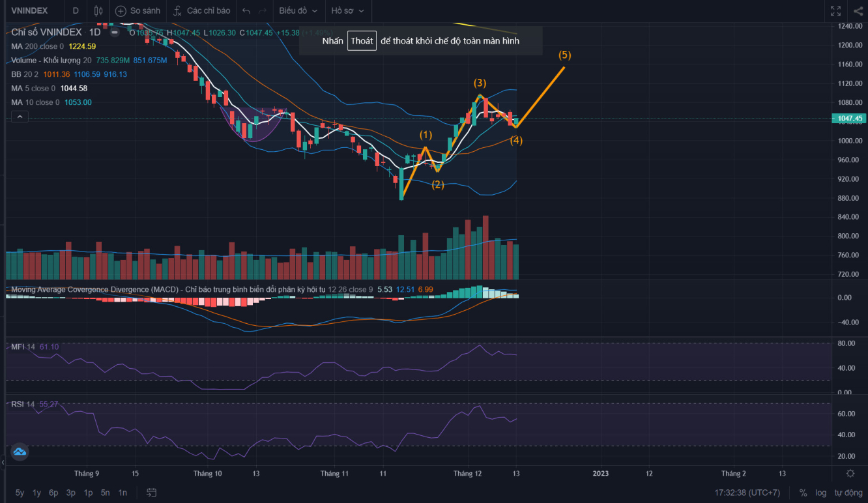This screenshot has width=868, height=503.
Task: Click the 1047.45 current price label
Action: point(848,119)
